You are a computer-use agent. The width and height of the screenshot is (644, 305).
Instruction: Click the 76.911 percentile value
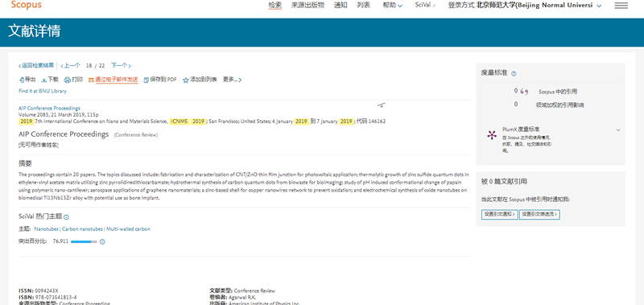click(x=61, y=241)
